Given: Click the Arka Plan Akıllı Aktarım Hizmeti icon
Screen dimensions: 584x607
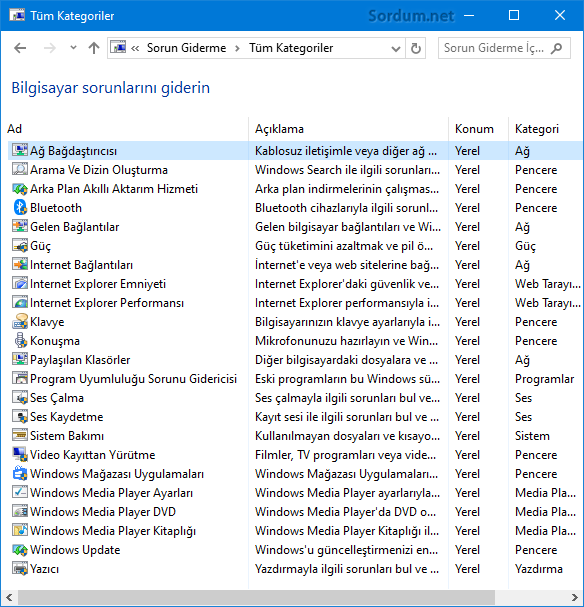Looking at the screenshot, I should pyautogui.click(x=20, y=188).
